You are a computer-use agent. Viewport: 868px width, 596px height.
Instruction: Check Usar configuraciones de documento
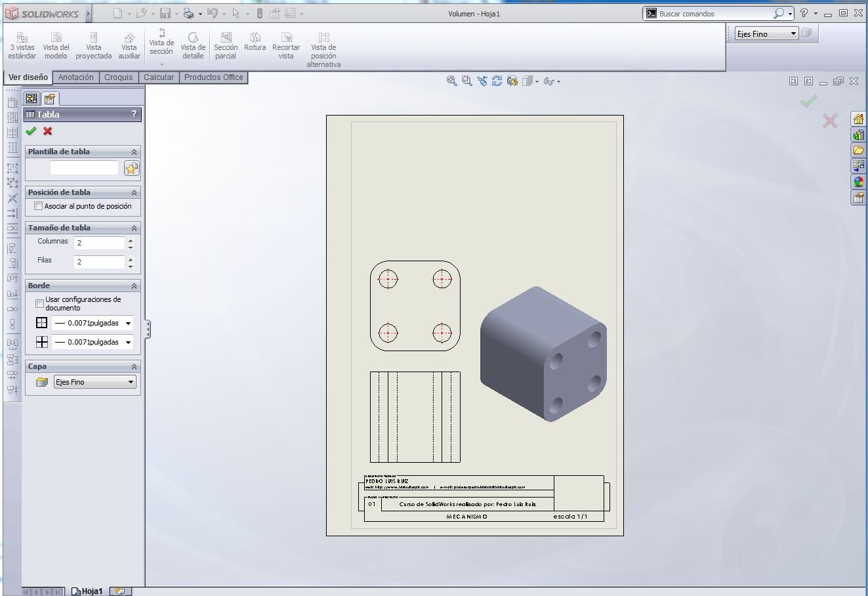coord(39,303)
